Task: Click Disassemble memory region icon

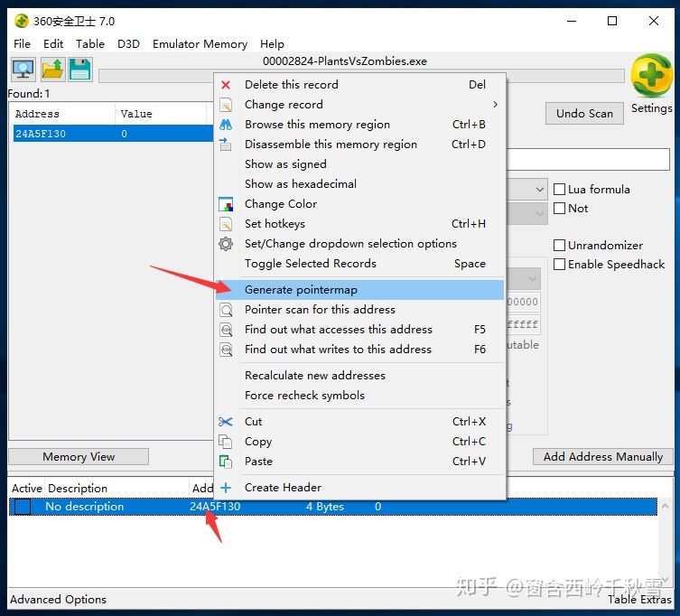Action: [x=226, y=144]
